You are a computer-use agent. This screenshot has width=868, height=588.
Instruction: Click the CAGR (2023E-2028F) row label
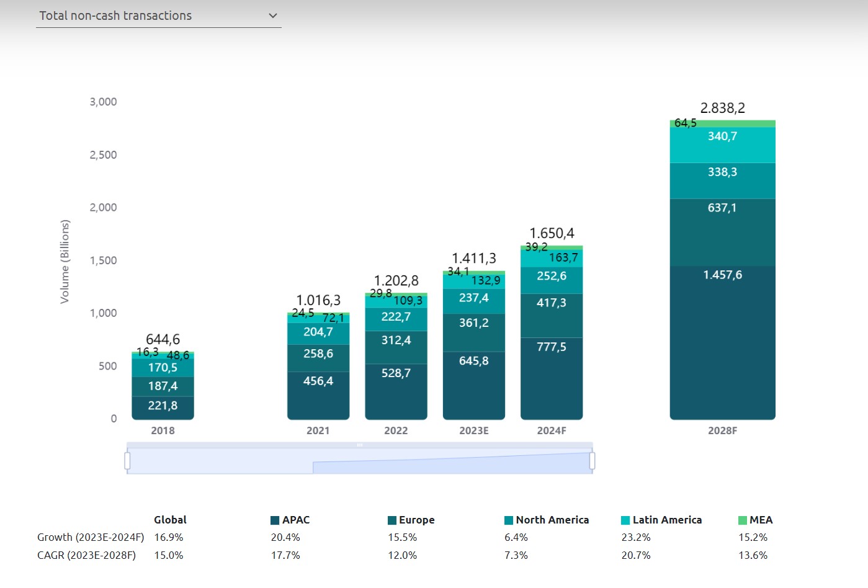coord(86,555)
